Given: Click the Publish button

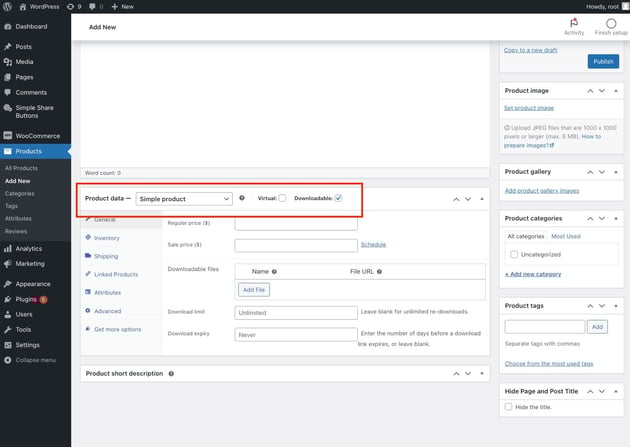Looking at the screenshot, I should click(x=603, y=61).
